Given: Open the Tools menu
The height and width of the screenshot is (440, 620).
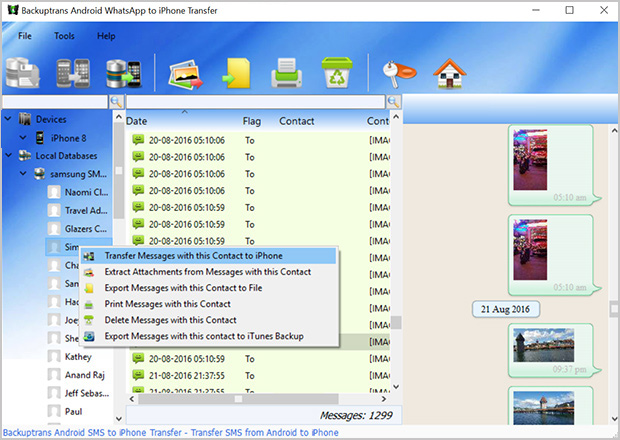Looking at the screenshot, I should point(64,36).
